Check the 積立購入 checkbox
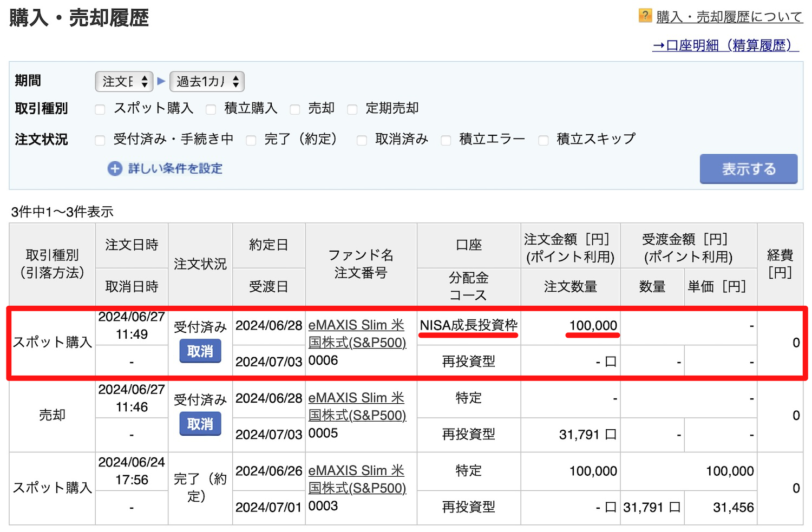 tap(211, 109)
